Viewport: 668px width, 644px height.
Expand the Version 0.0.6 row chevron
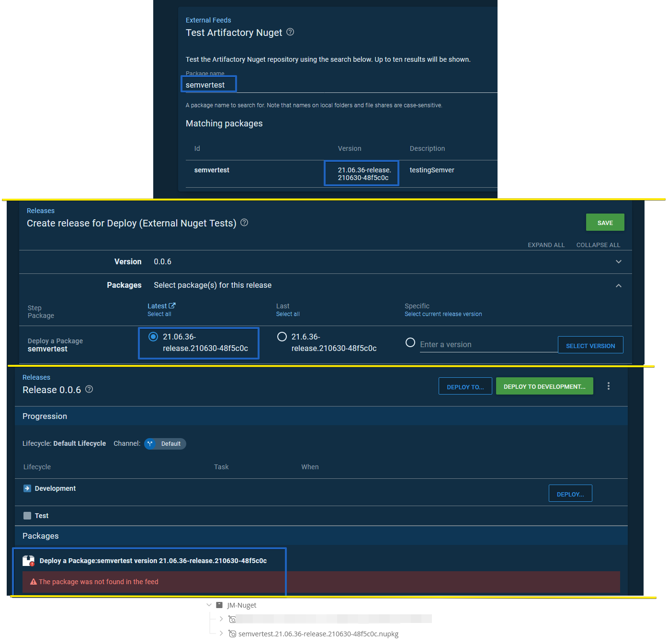pyautogui.click(x=618, y=262)
